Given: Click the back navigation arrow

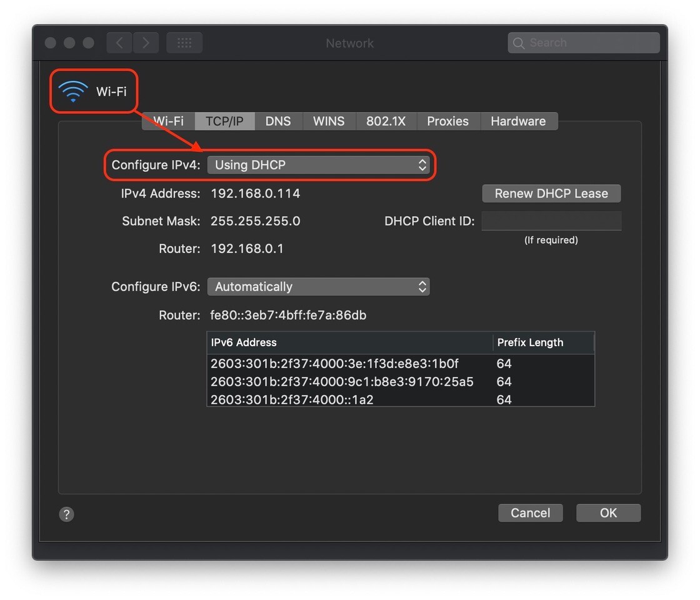Looking at the screenshot, I should coord(119,42).
